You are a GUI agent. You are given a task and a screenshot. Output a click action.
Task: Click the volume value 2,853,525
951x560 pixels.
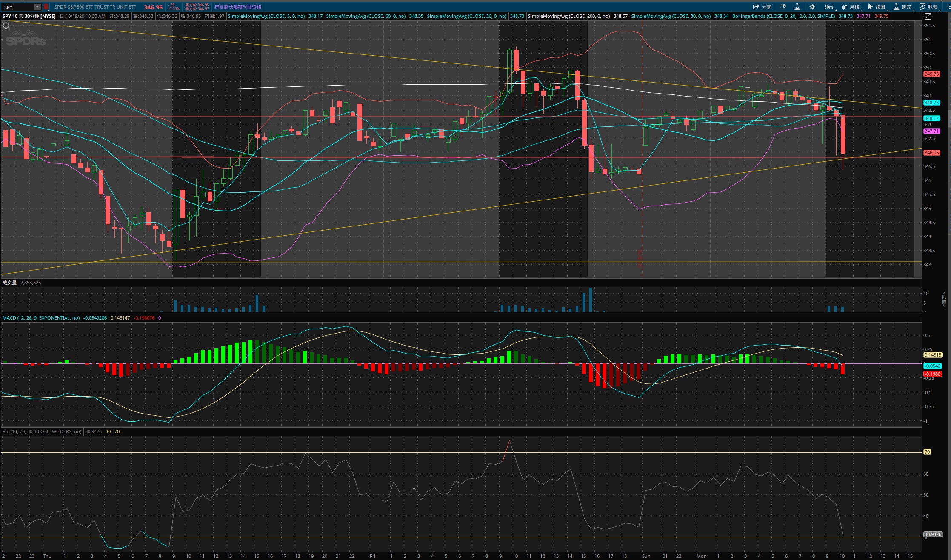coord(31,283)
